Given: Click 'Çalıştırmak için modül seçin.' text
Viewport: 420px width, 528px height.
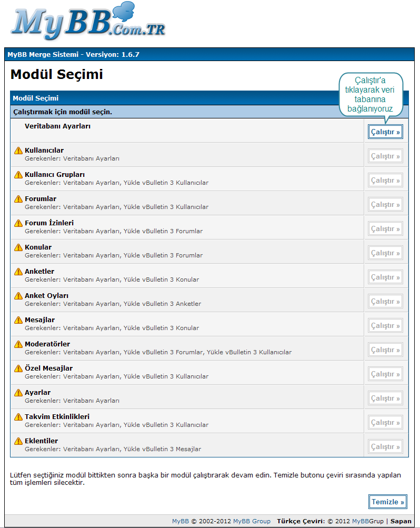Looking at the screenshot, I should point(63,112).
